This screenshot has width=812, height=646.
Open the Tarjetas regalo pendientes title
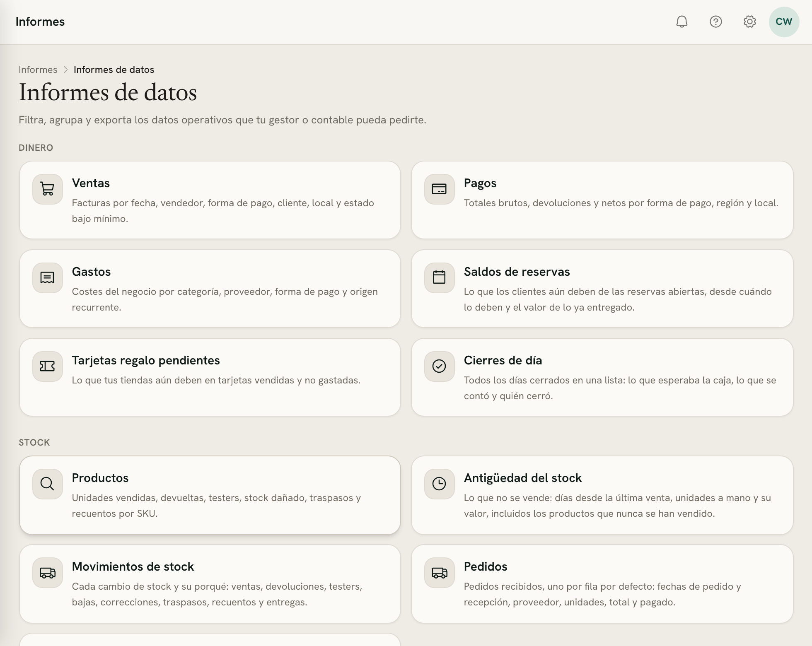[146, 360]
